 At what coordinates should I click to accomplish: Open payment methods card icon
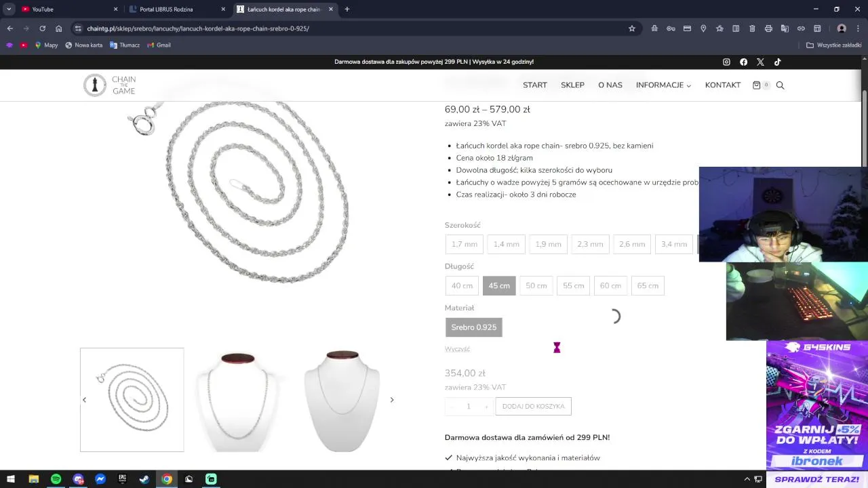click(687, 28)
